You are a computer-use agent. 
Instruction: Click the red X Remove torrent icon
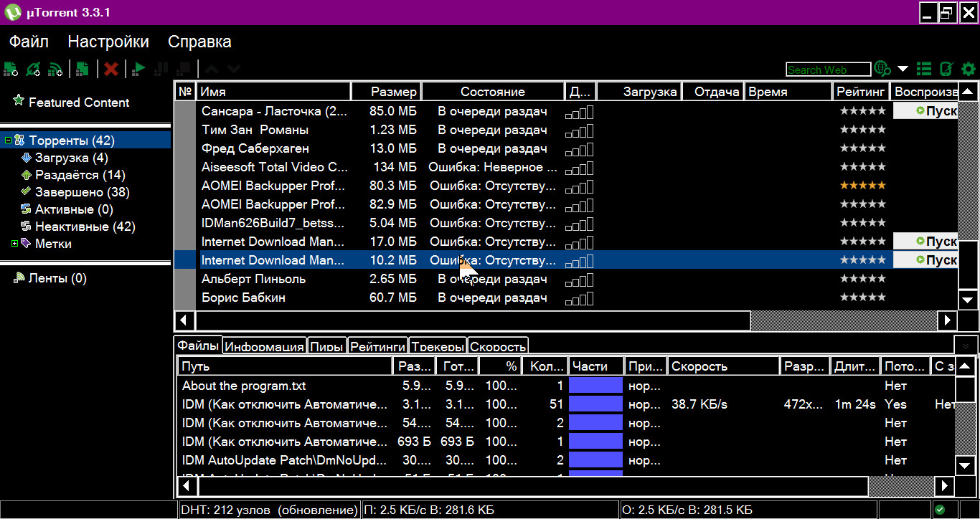point(111,69)
